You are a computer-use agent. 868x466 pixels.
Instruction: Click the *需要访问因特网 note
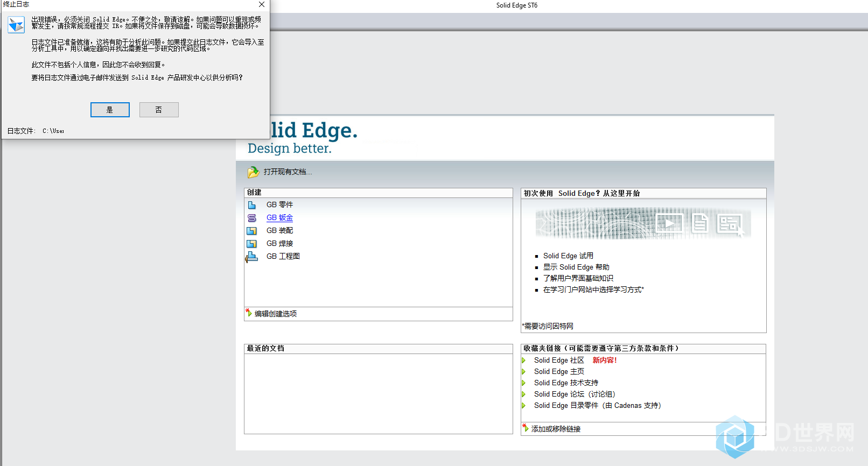coord(548,326)
